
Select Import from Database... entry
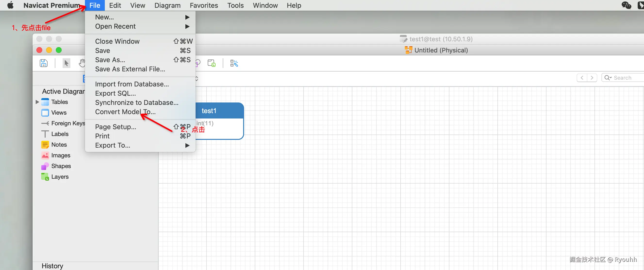point(132,84)
